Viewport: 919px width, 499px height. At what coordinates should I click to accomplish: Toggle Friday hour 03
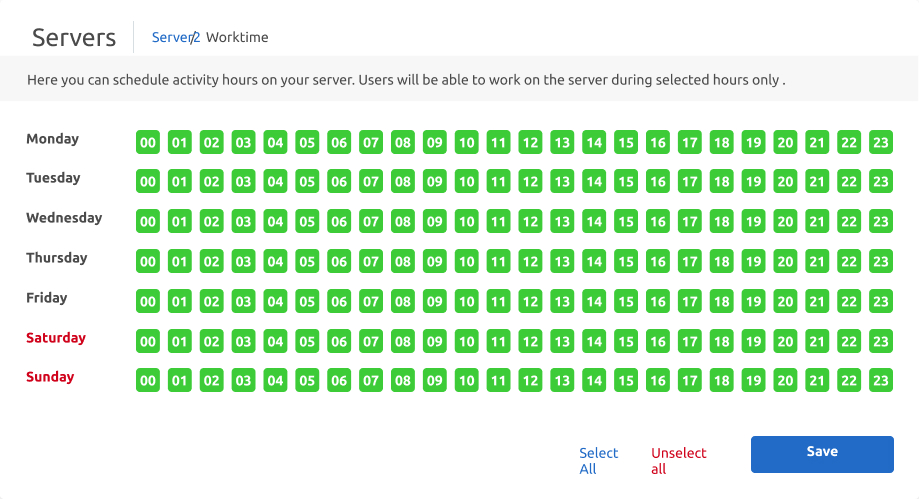[243, 301]
